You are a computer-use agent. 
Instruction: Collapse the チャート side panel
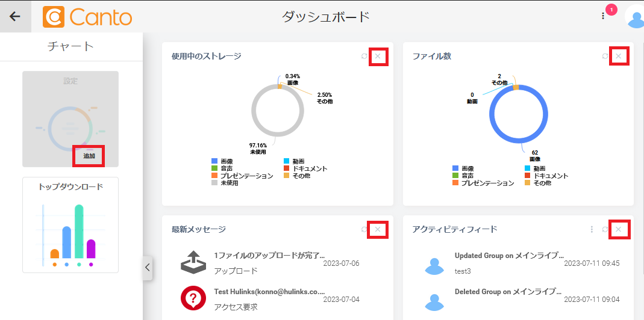(148, 268)
